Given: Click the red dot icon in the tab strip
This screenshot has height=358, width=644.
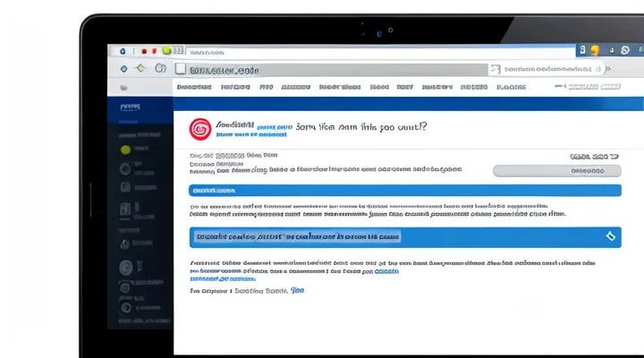Looking at the screenshot, I should pos(155,51).
